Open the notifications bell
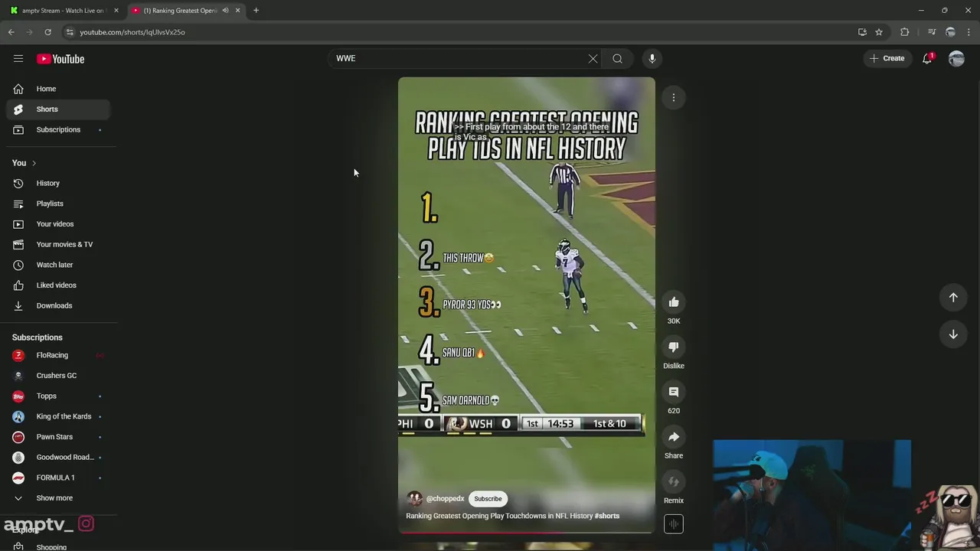 tap(927, 58)
